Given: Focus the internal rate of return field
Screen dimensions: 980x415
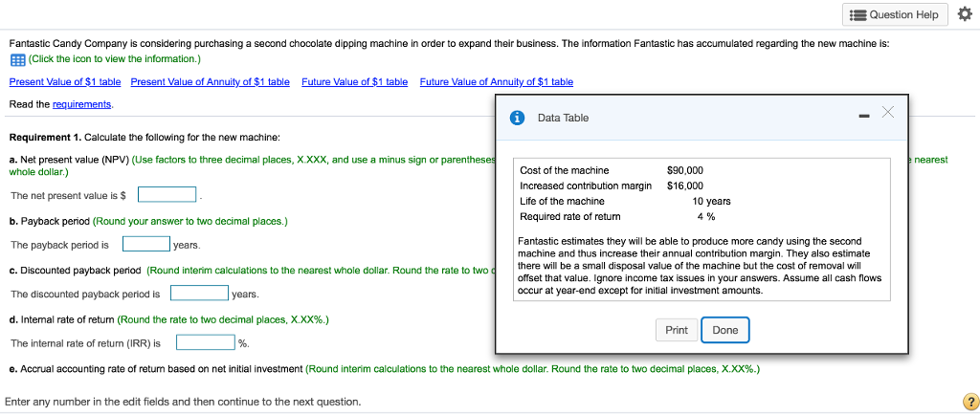Looking at the screenshot, I should point(206,342).
